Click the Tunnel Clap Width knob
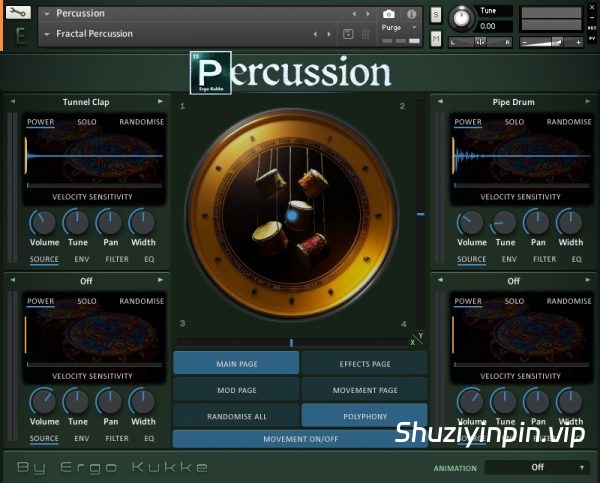 [142, 222]
